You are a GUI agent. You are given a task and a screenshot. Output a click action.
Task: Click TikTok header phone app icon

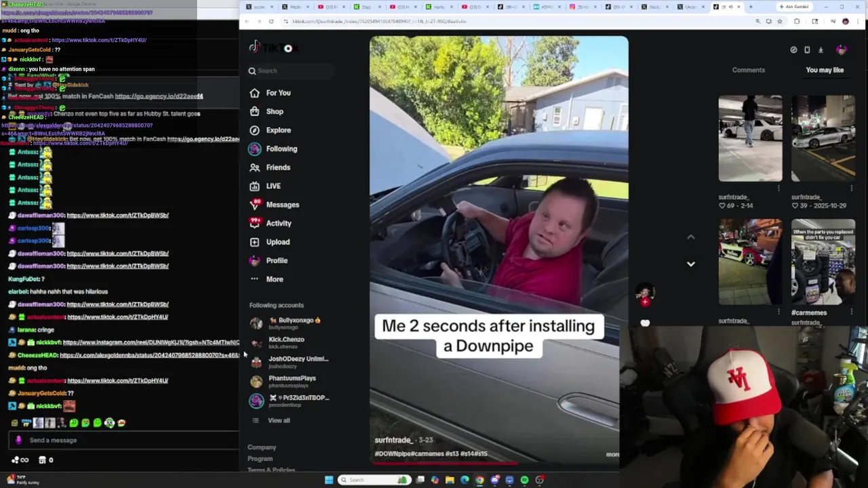click(807, 49)
